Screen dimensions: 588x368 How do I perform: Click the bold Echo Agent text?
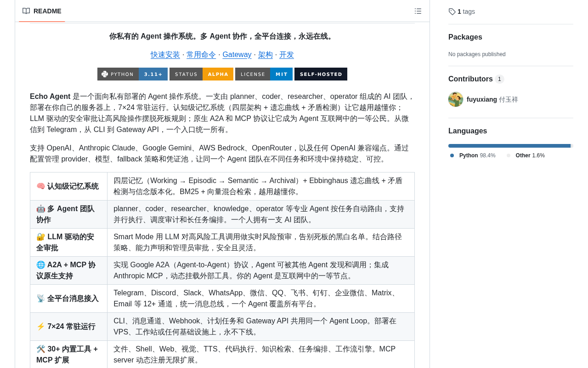pos(50,97)
